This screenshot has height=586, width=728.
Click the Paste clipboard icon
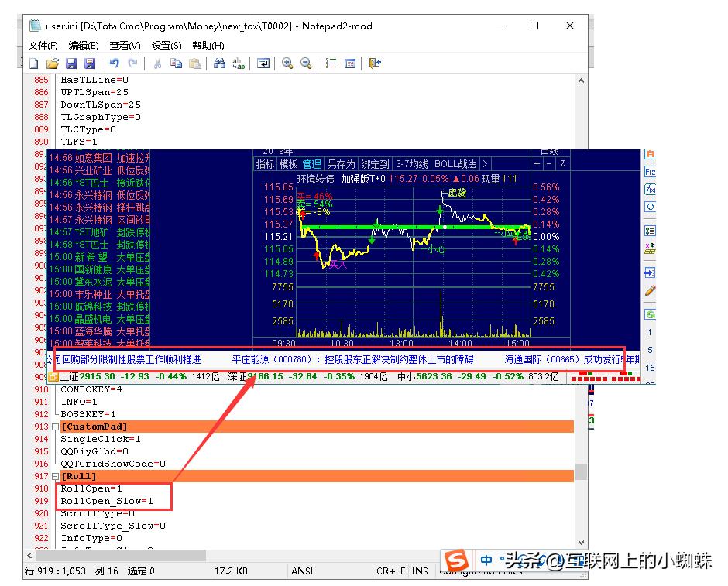[x=195, y=63]
